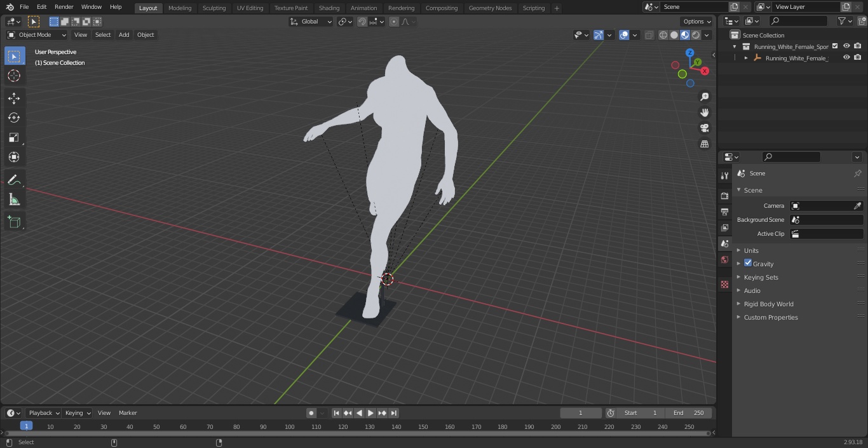
Task: Select the Select Box tool
Action: 14,56
